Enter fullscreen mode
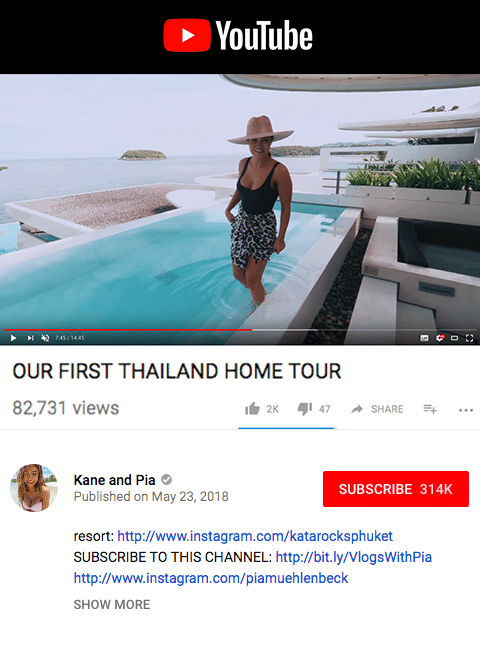 coord(469,338)
